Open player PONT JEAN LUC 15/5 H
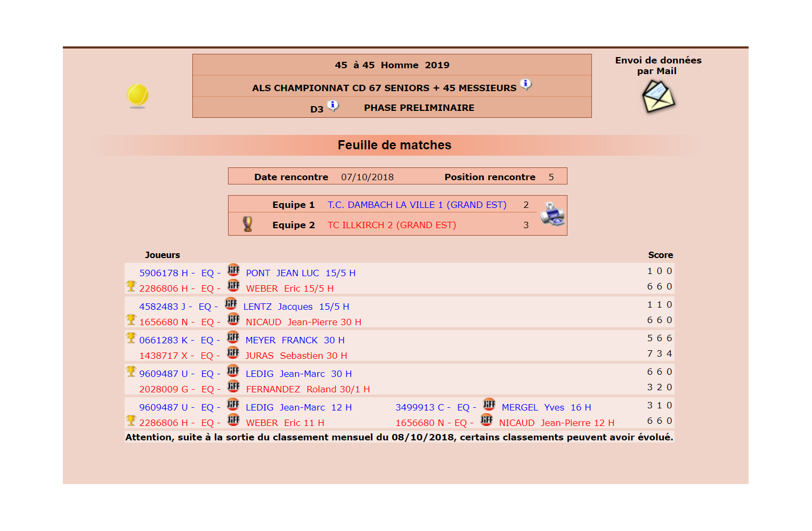Screen dimensions: 812x531 click(301, 273)
